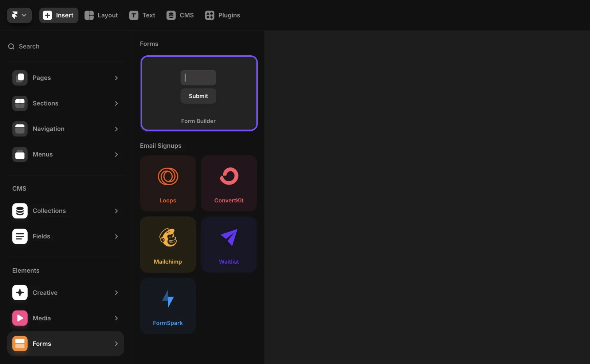
Task: Click the input field in Form Builder preview
Action: tap(198, 78)
